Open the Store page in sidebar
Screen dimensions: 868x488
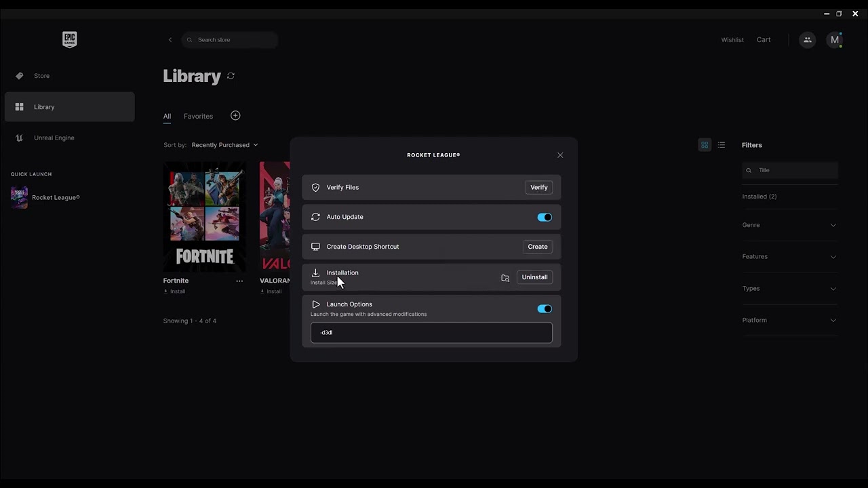[x=69, y=76]
